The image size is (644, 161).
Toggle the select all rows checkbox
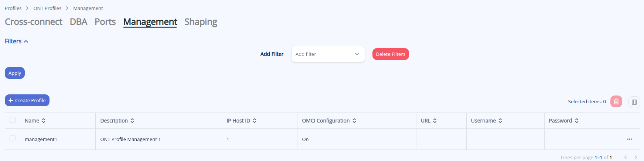13,120
